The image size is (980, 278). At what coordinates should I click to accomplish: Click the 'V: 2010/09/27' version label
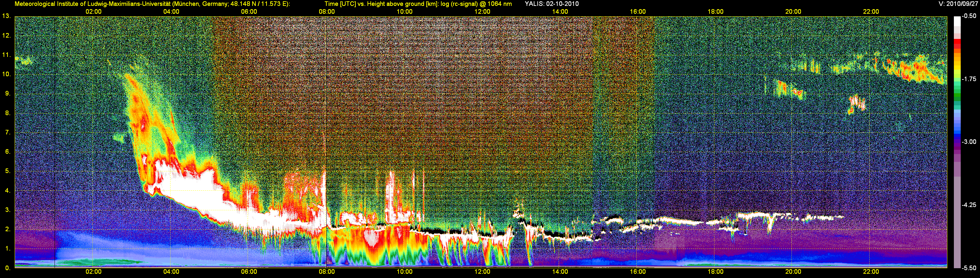[x=958, y=4]
